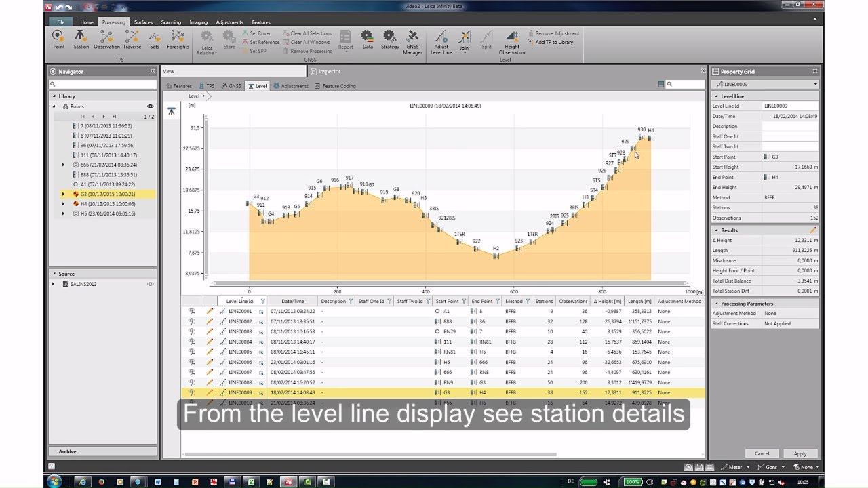
Task: Click the Store icon in GNSS group
Action: click(x=229, y=39)
